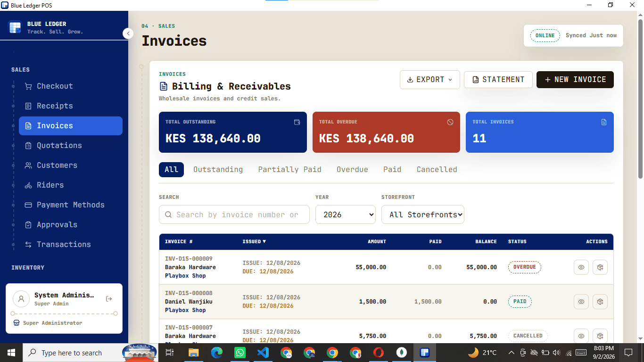644x362 pixels.
Task: Click the invoice search field
Action: click(x=234, y=214)
